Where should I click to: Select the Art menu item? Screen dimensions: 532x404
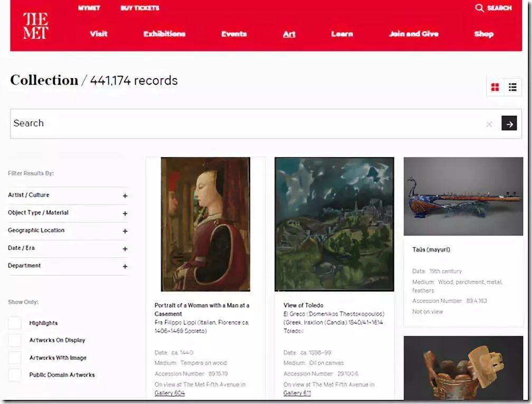tap(289, 34)
